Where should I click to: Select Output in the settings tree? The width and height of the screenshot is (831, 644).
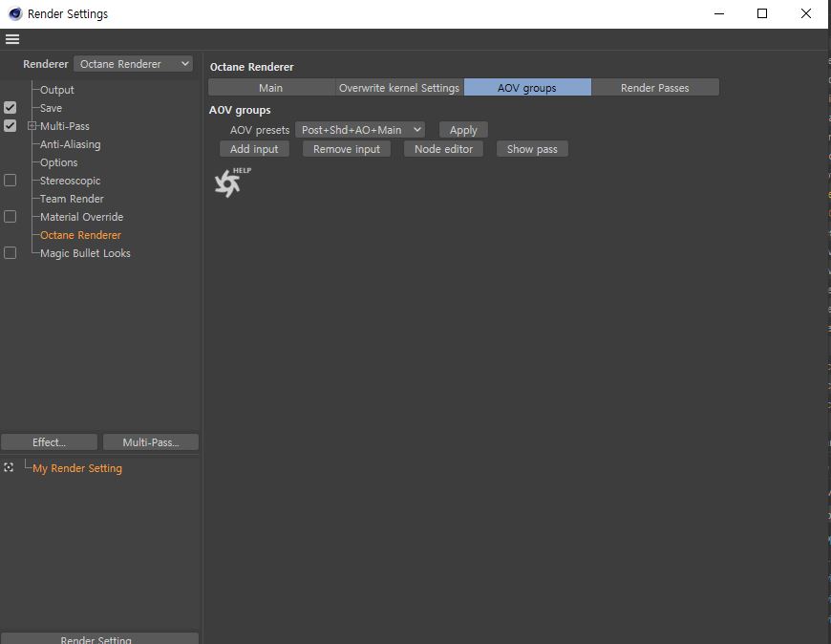57,90
